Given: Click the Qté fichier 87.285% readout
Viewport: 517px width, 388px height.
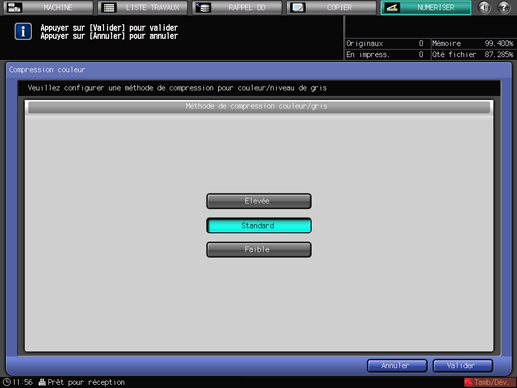Looking at the screenshot, I should point(473,54).
